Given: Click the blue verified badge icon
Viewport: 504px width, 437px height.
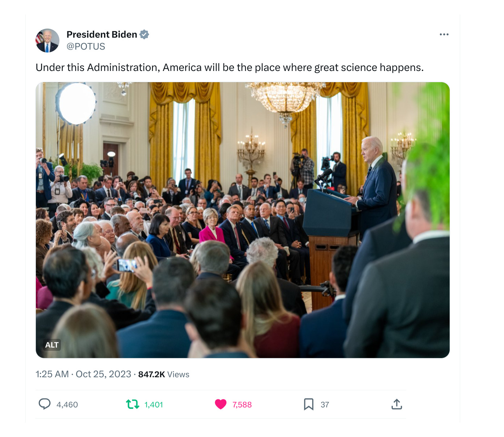Looking at the screenshot, I should 144,34.
